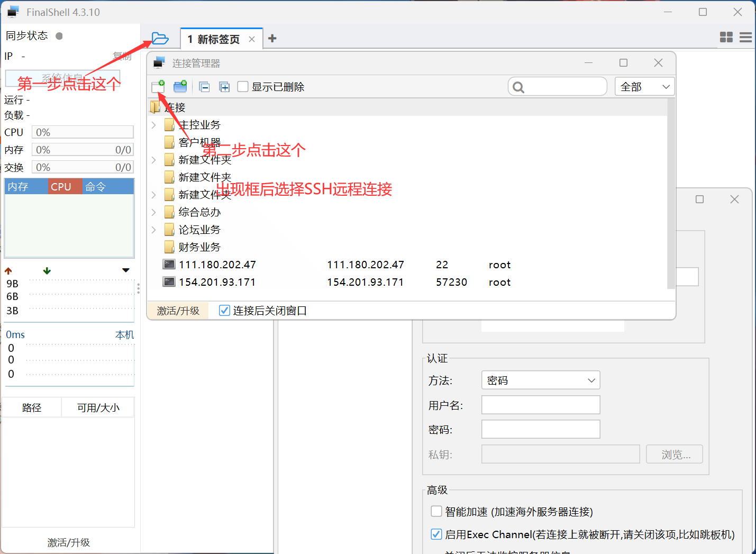
Task: Click the 路径 column header
Action: [x=32, y=407]
